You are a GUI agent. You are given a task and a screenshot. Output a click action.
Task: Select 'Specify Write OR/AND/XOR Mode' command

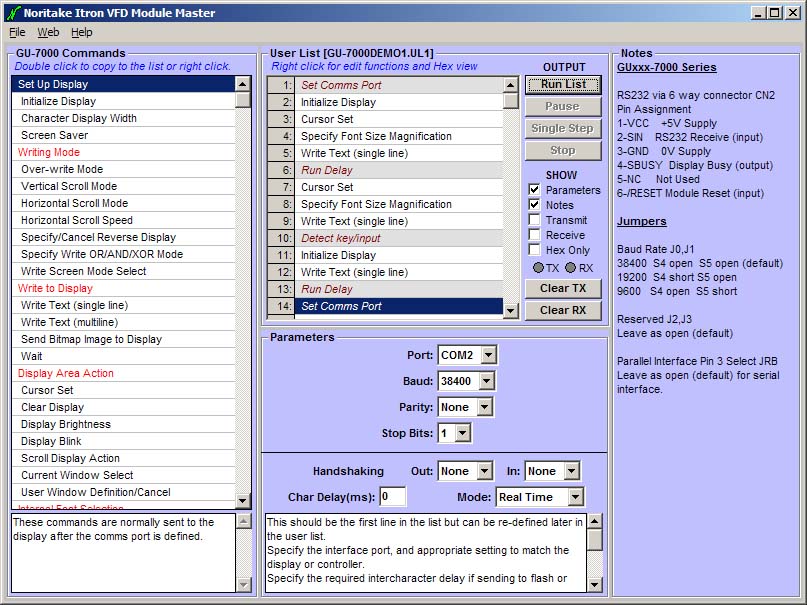point(123,254)
